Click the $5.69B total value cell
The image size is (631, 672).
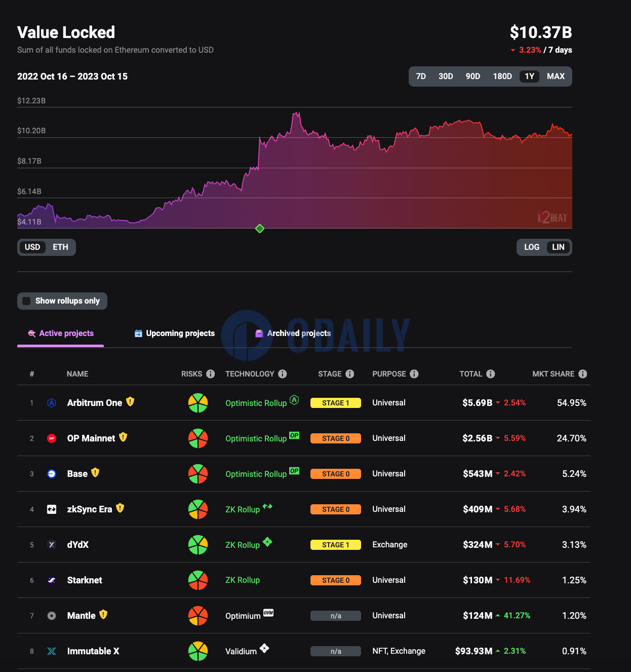(x=478, y=403)
